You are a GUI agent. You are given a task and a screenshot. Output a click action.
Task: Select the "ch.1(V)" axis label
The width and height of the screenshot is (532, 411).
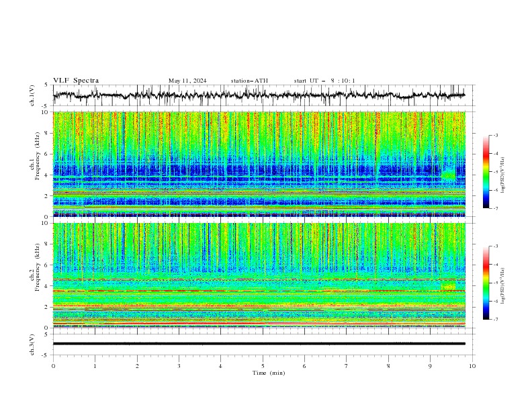[x=32, y=95]
